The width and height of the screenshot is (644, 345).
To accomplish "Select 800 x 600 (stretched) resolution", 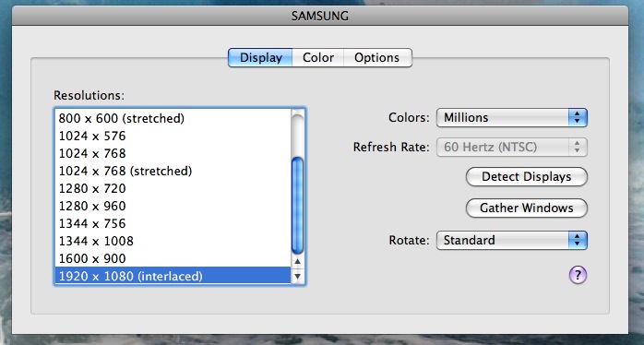I will (173, 118).
